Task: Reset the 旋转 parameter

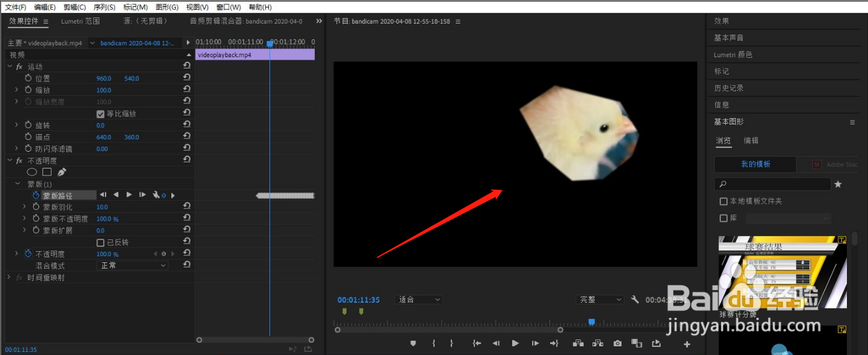Action: (x=187, y=125)
